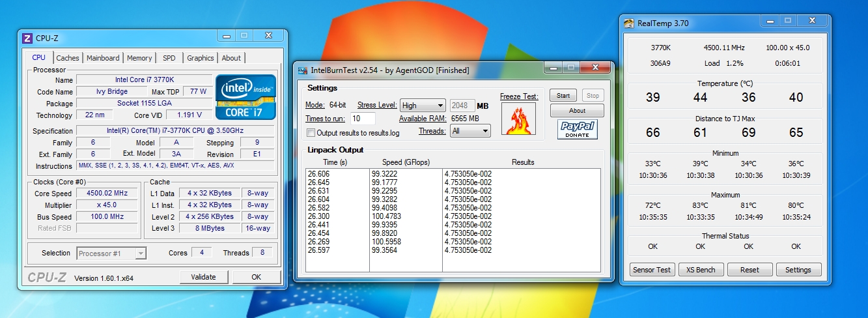Minimize the RealTemp window
This screenshot has height=318, width=868.
point(769,22)
